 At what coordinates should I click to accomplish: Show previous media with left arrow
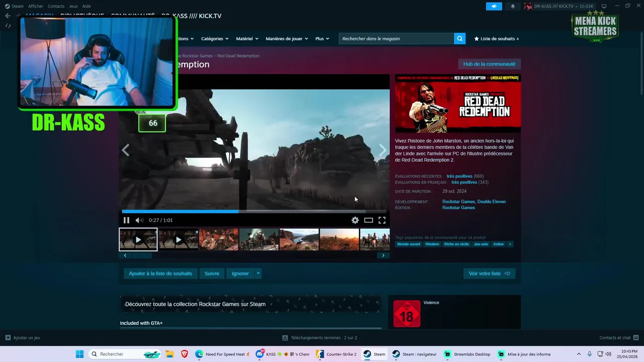tap(125, 150)
